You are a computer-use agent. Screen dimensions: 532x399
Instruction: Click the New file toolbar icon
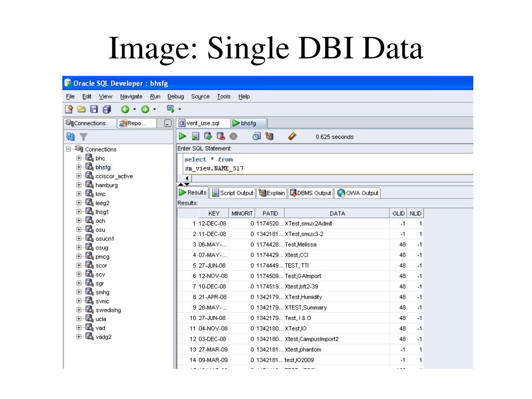point(69,109)
